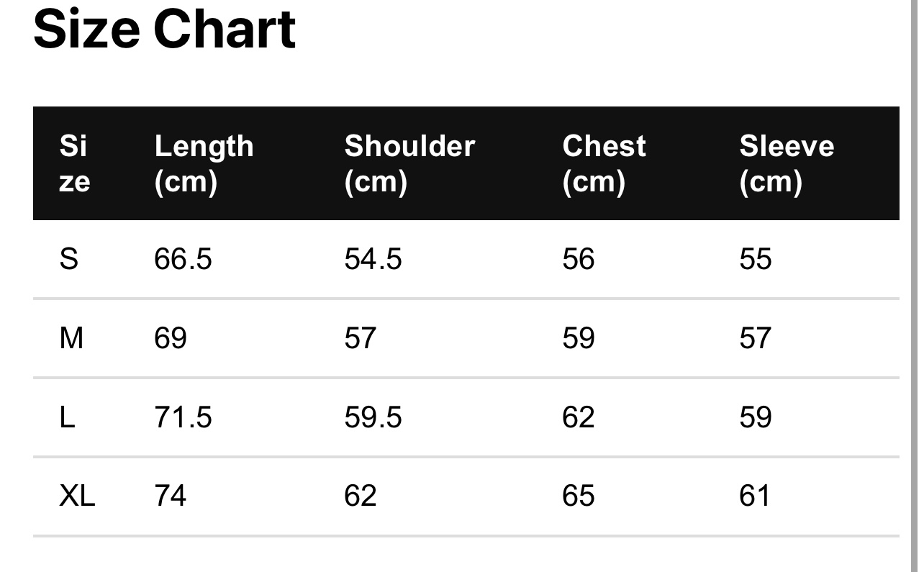Select the Length (cm) column header
The image size is (924, 572).
click(204, 163)
